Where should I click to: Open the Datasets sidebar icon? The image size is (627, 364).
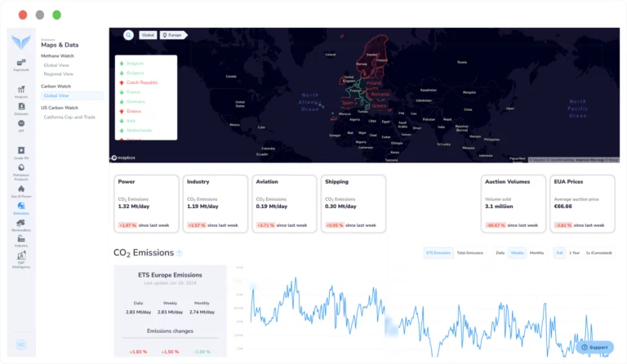(21, 107)
